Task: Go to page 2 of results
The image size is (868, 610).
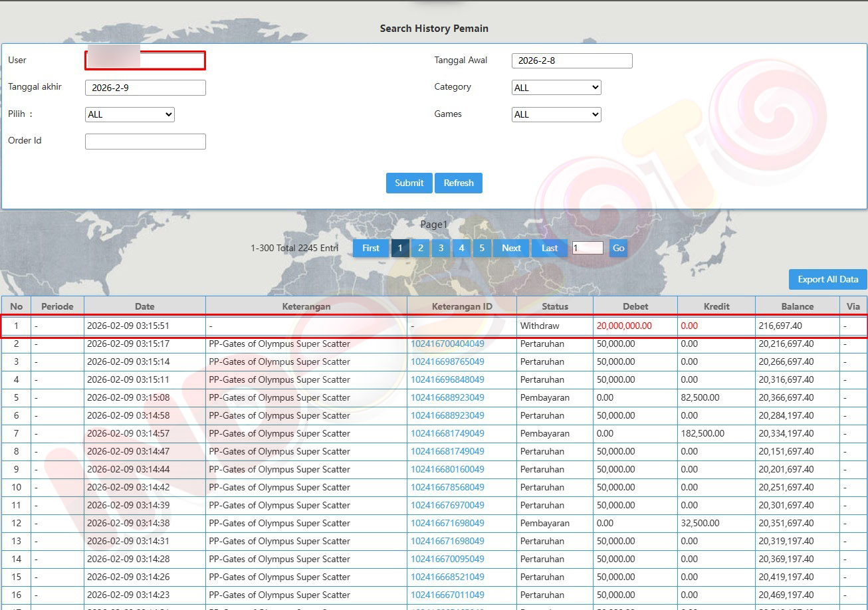Action: [420, 248]
